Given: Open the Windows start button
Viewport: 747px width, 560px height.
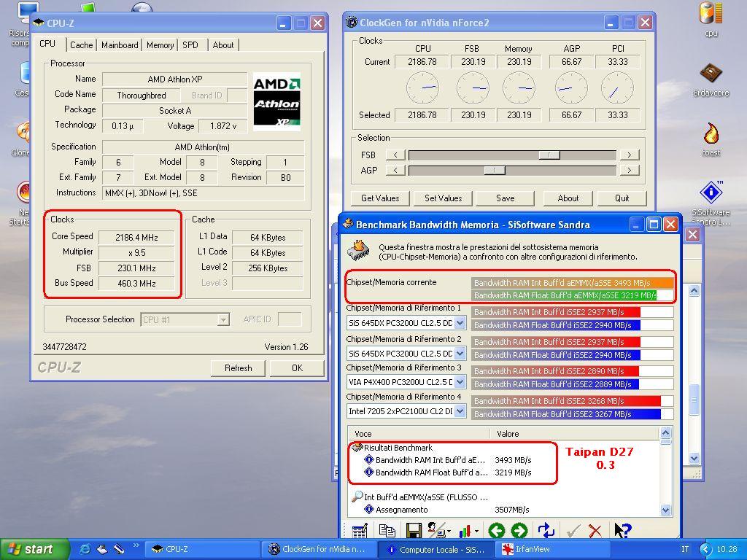Looking at the screenshot, I should 34,549.
